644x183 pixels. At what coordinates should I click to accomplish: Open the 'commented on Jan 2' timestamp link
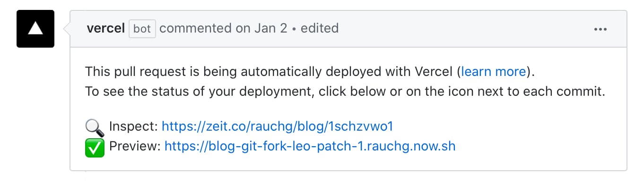click(224, 28)
